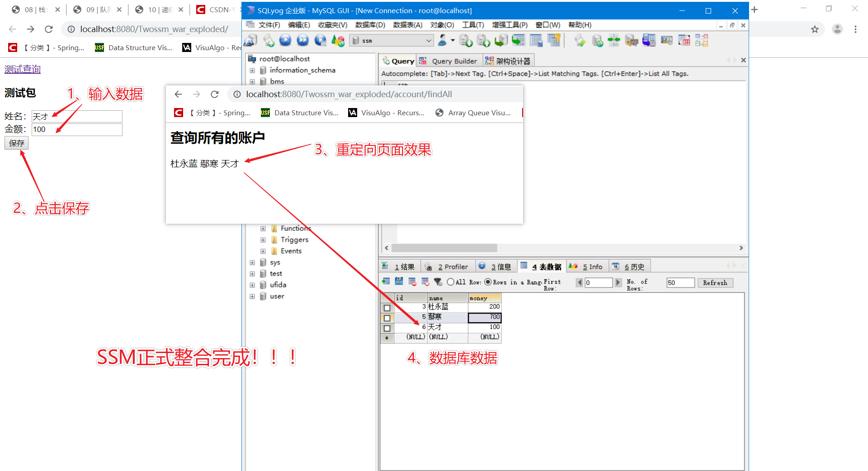Click the schema designer diagram icon at toolbar end
This screenshot has height=471, width=868.
pyautogui.click(x=702, y=41)
